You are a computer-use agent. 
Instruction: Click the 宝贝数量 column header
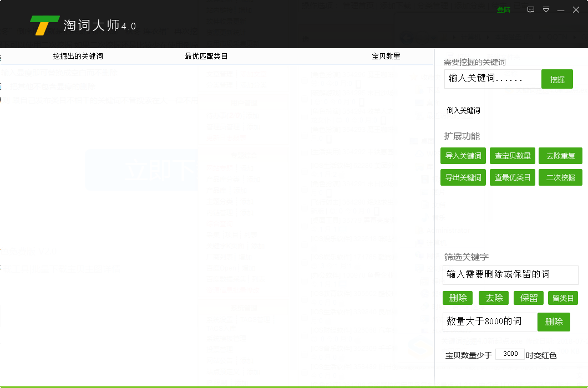click(386, 56)
